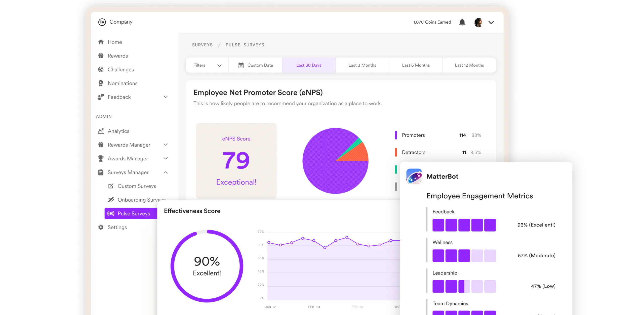Click the '1,070 Coins Earned' text
The height and width of the screenshot is (315, 644).
point(432,22)
